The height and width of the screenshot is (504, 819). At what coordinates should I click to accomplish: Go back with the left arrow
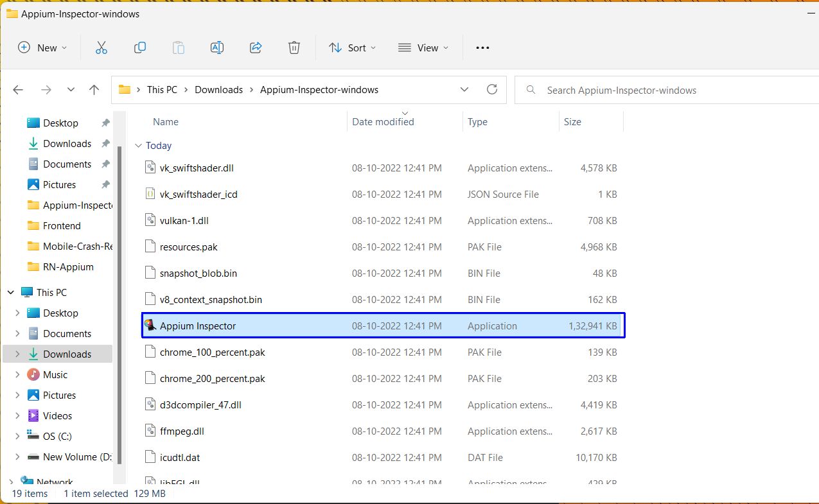[x=18, y=90]
